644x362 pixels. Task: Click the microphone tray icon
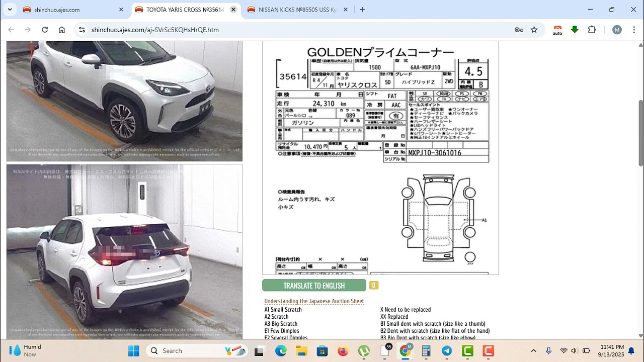(549, 351)
